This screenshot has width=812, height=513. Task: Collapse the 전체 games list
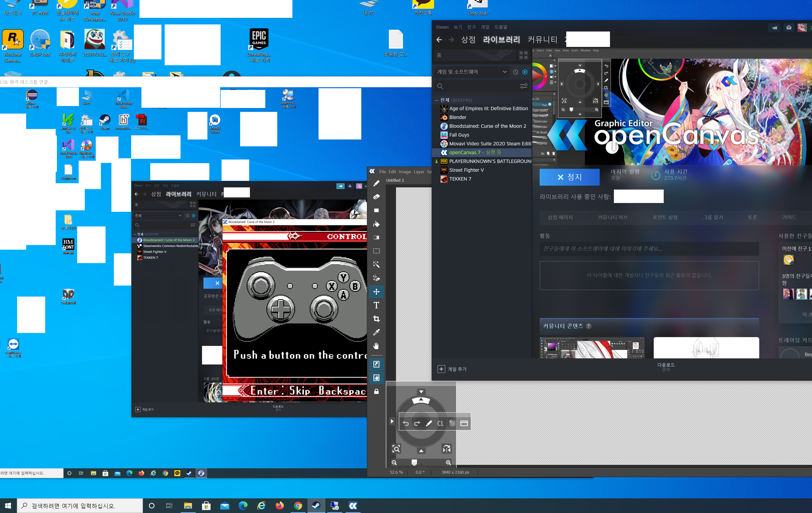(x=437, y=100)
